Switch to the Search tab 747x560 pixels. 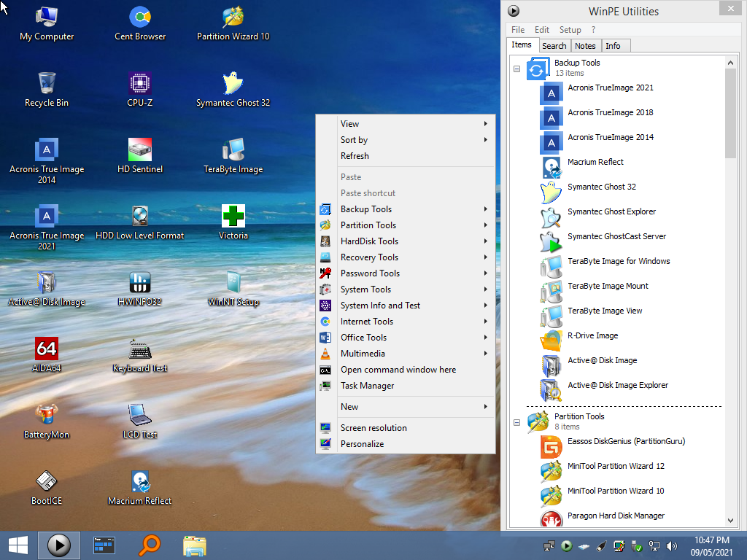click(x=554, y=46)
